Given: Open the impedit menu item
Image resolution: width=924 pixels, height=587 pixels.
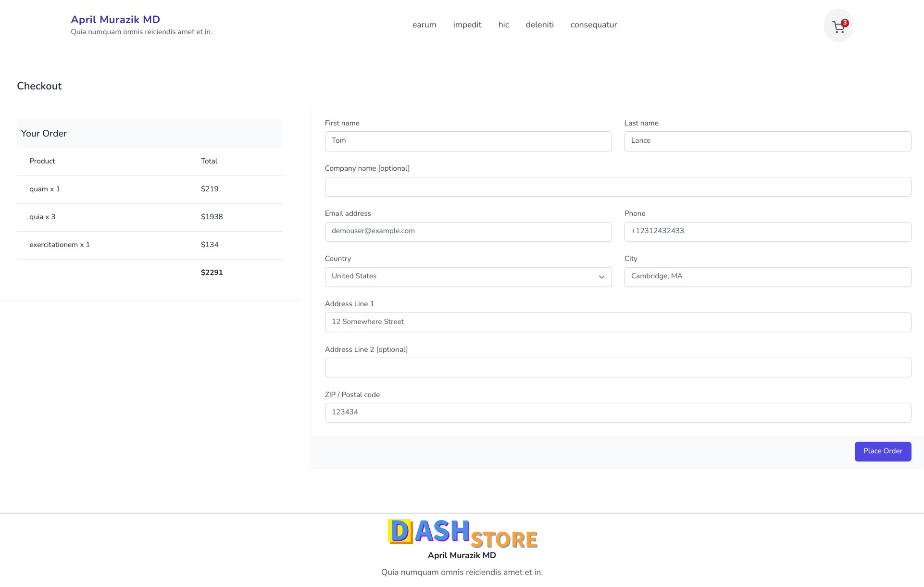Looking at the screenshot, I should 467,25.
